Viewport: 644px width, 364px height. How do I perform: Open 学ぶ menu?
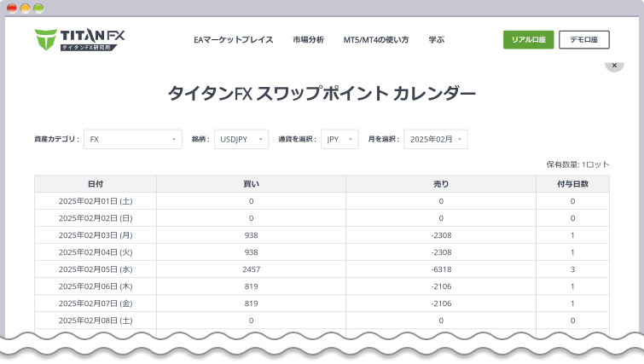[436, 40]
